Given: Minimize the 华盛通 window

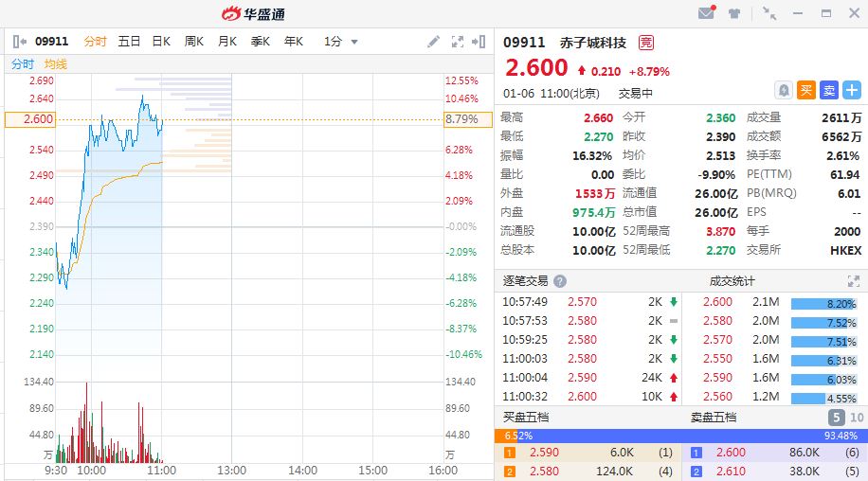Looking at the screenshot, I should [x=798, y=13].
